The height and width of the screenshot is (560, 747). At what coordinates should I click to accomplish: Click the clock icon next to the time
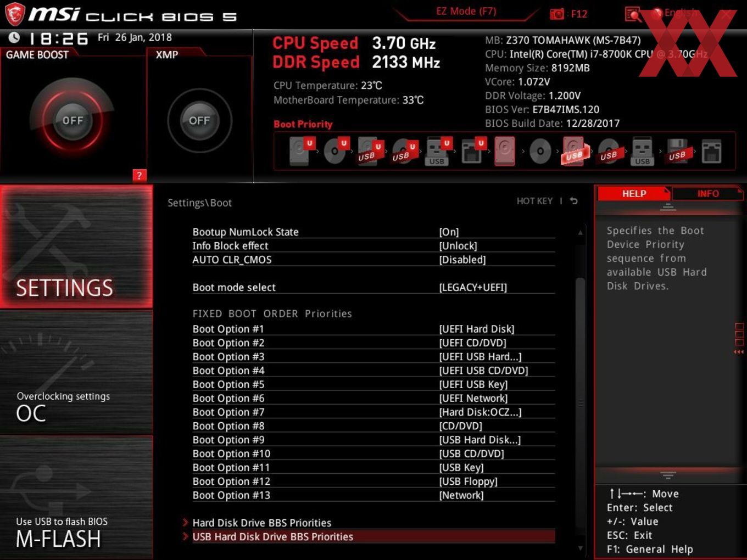(x=14, y=37)
